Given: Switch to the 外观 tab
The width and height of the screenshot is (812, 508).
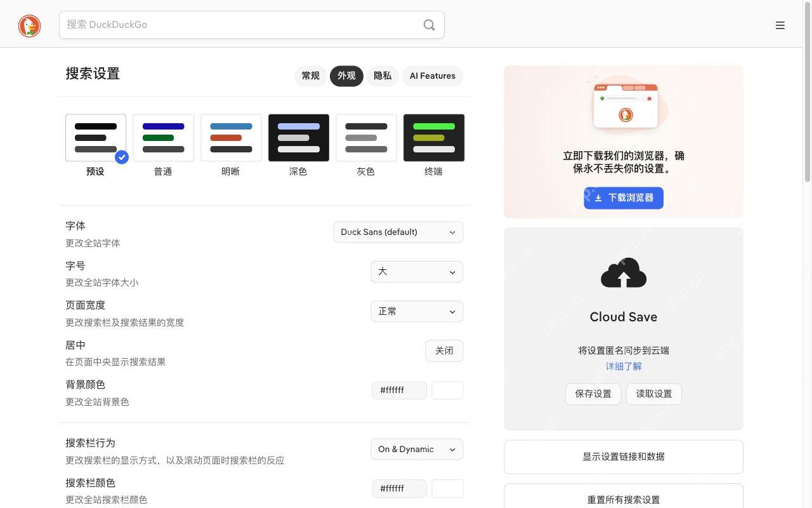Looking at the screenshot, I should [x=346, y=76].
